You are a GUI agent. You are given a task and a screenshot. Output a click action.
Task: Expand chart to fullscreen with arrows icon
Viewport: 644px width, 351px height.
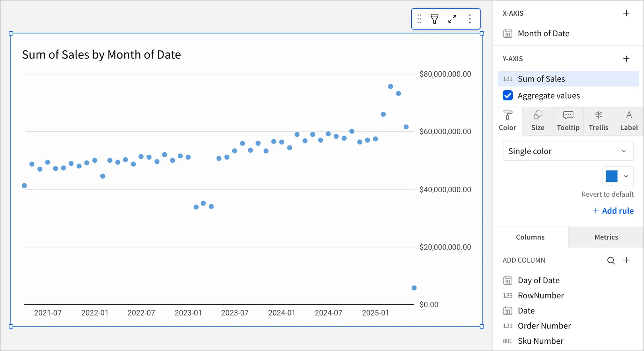[x=452, y=19]
